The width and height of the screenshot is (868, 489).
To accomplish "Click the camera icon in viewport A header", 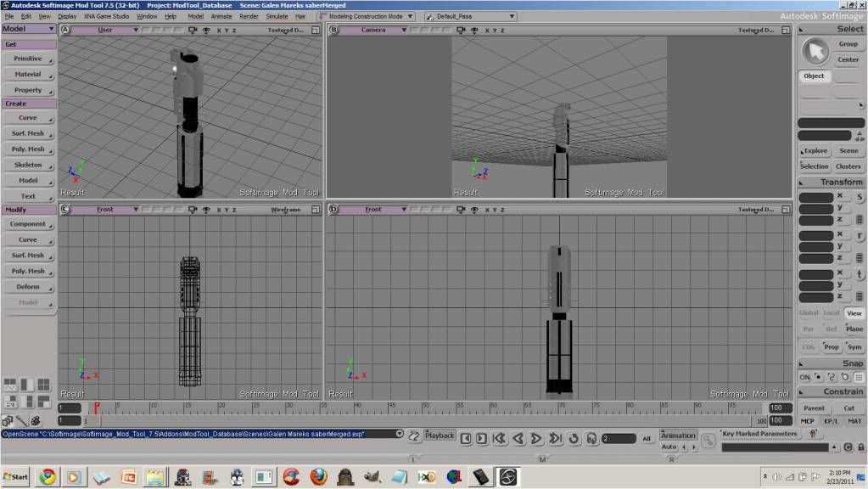I will click(193, 30).
